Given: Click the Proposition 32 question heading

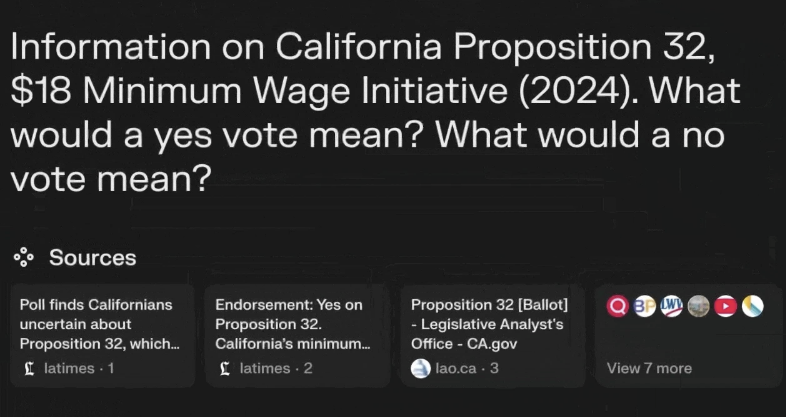Looking at the screenshot, I should pyautogui.click(x=375, y=112).
